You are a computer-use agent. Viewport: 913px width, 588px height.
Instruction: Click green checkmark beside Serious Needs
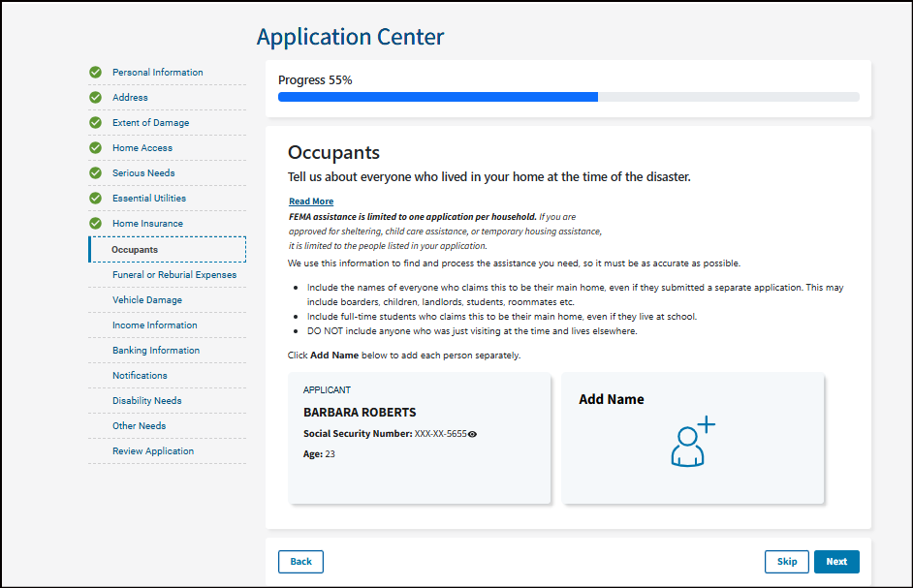click(95, 173)
